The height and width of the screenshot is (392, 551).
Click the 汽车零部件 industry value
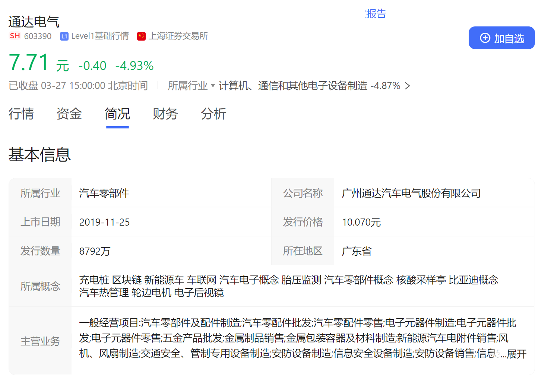[x=104, y=193]
